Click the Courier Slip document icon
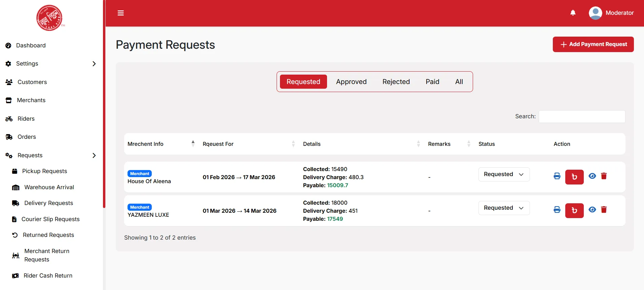This screenshot has height=290, width=644. (x=14, y=219)
